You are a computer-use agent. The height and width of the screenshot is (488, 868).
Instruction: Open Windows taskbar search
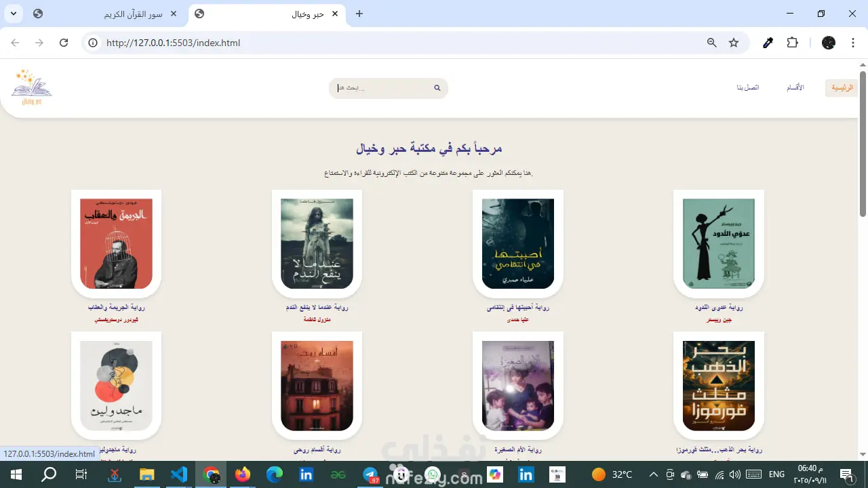click(49, 474)
